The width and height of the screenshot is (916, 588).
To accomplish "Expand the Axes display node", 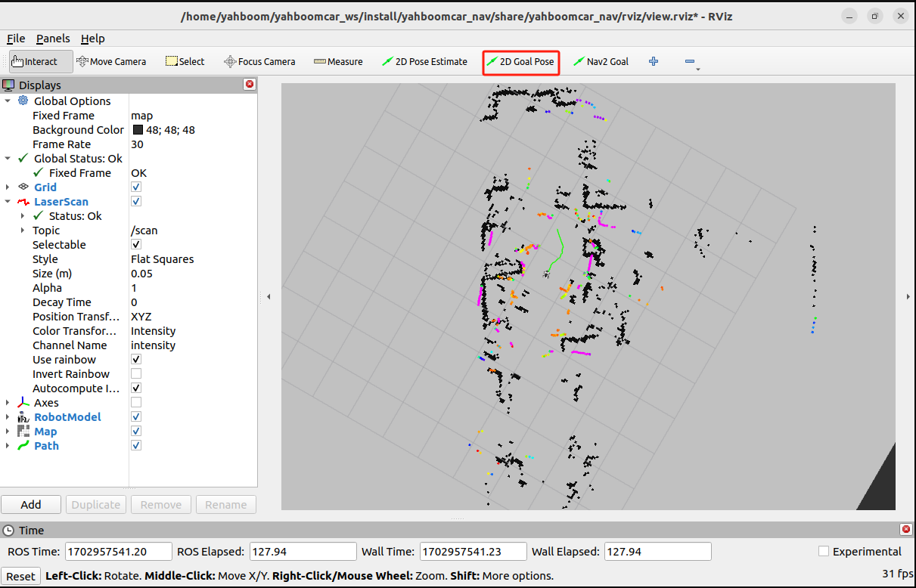I will click(8, 403).
